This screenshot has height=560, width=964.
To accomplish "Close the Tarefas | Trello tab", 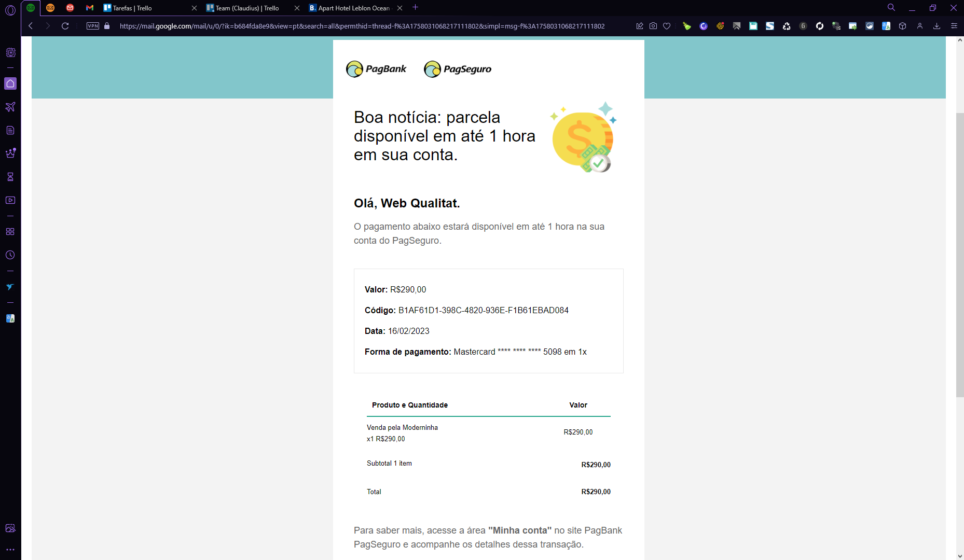I will pos(195,8).
